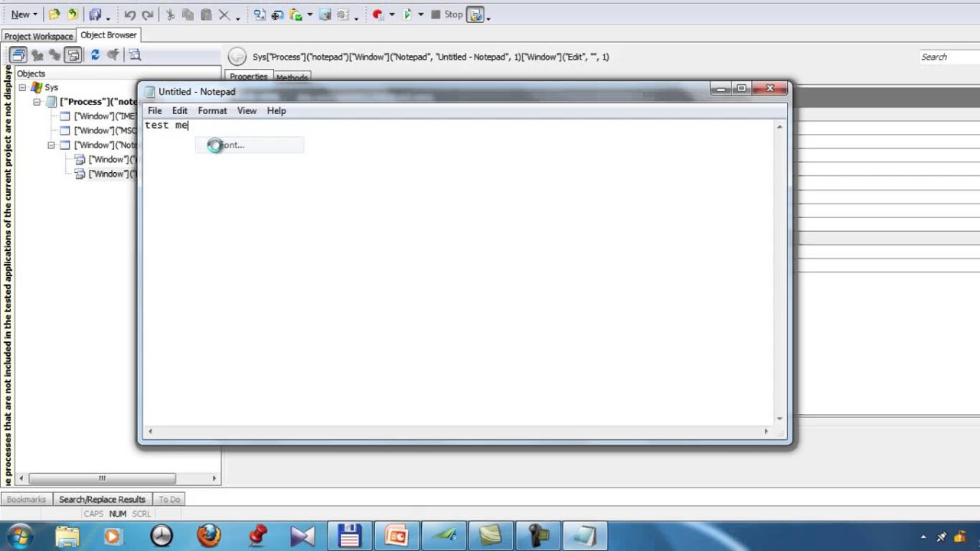Toggle the boxed fourth Object Browser toolbar icon
The height and width of the screenshot is (551, 980).
[73, 55]
